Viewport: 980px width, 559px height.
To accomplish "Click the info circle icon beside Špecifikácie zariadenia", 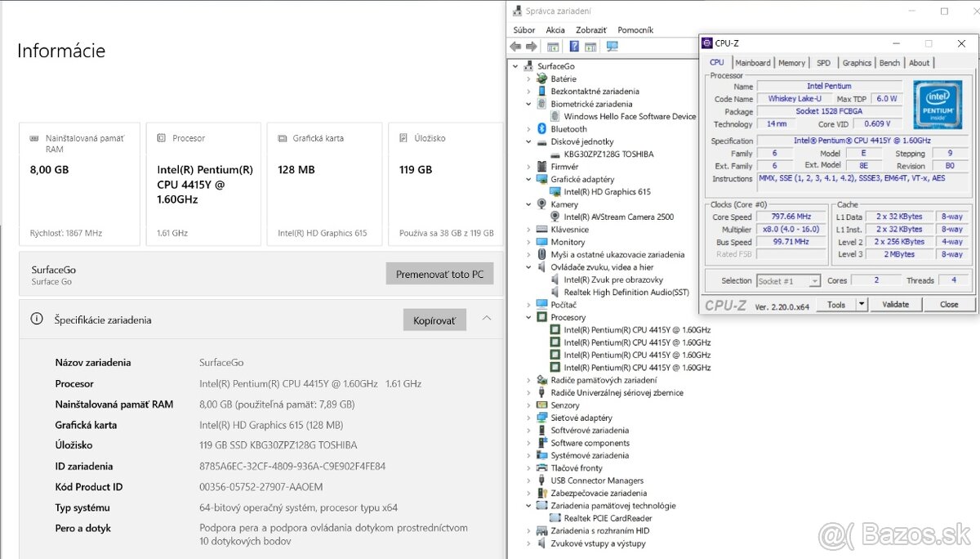I will point(37,320).
